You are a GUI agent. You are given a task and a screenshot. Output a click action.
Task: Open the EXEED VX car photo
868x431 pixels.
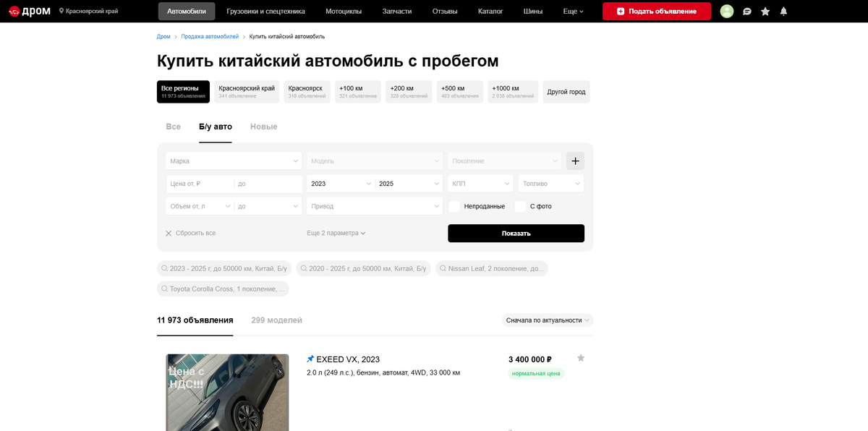tap(227, 393)
